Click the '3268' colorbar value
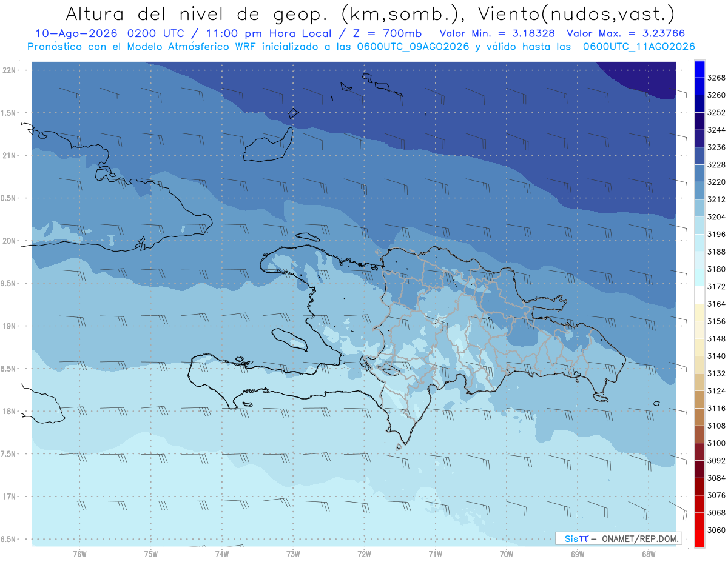This screenshot has width=728, height=562. coord(717,78)
